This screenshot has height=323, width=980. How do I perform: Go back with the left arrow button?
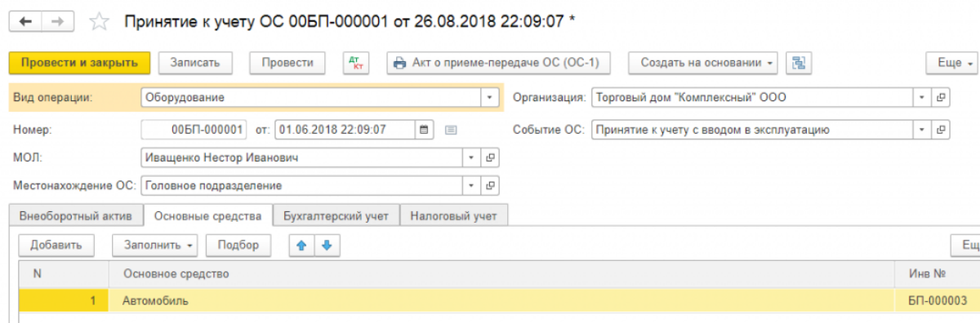[x=24, y=22]
